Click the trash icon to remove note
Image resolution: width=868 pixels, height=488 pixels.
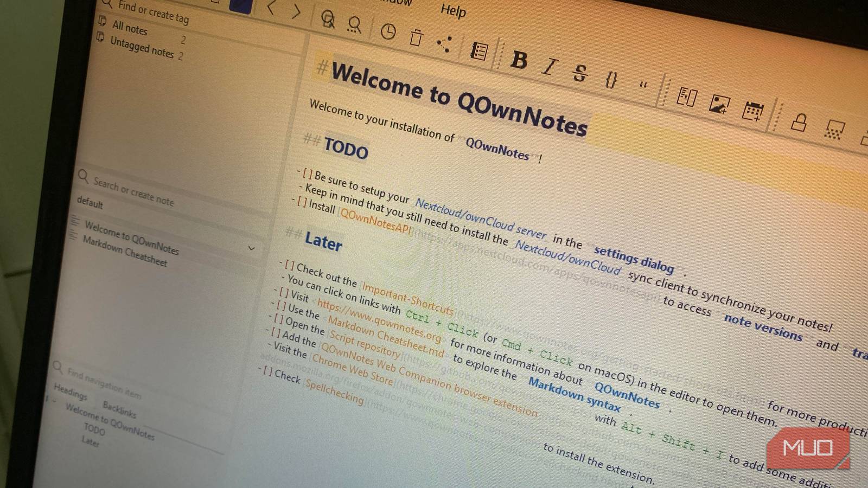pos(416,38)
